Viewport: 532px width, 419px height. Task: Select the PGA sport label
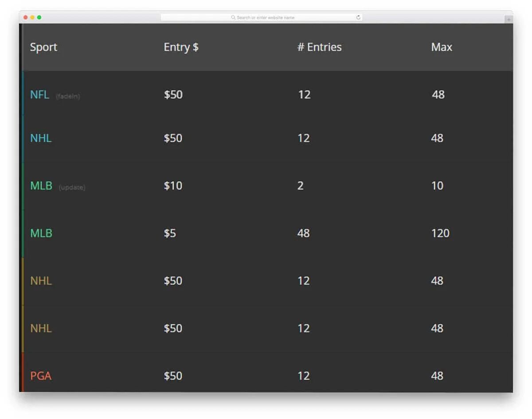pyautogui.click(x=41, y=376)
